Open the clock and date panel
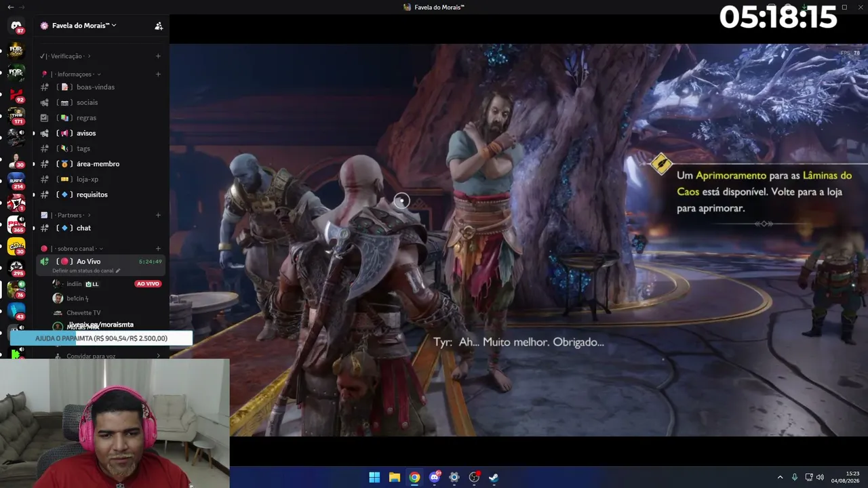Screen dimensions: 868x488 click(x=846, y=477)
